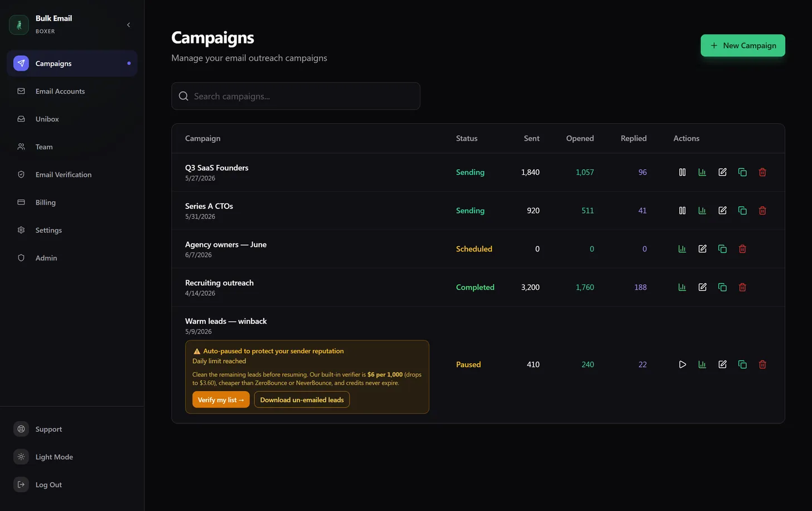Click the Bulk Email Boxer logo

click(x=19, y=25)
